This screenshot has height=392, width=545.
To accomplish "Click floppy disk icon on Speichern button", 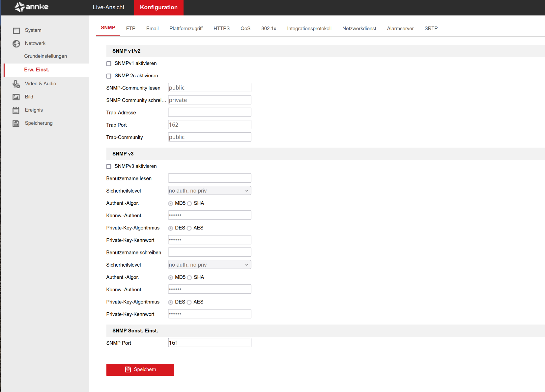I will point(128,370).
